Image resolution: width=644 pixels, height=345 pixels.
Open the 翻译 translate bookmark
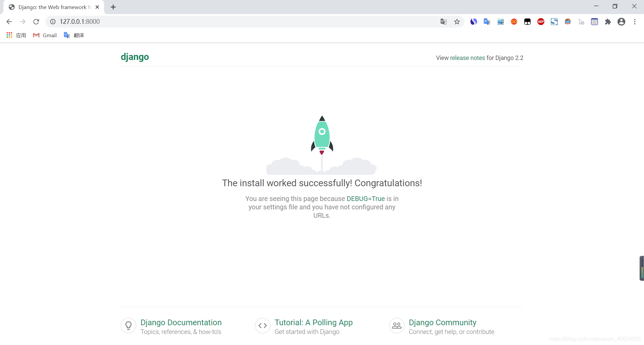[x=74, y=35]
